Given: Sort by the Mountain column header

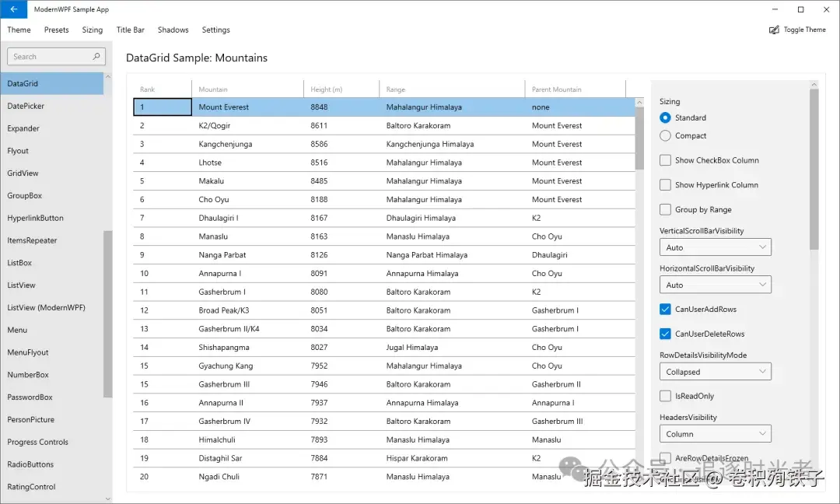Looking at the screenshot, I should click(247, 89).
